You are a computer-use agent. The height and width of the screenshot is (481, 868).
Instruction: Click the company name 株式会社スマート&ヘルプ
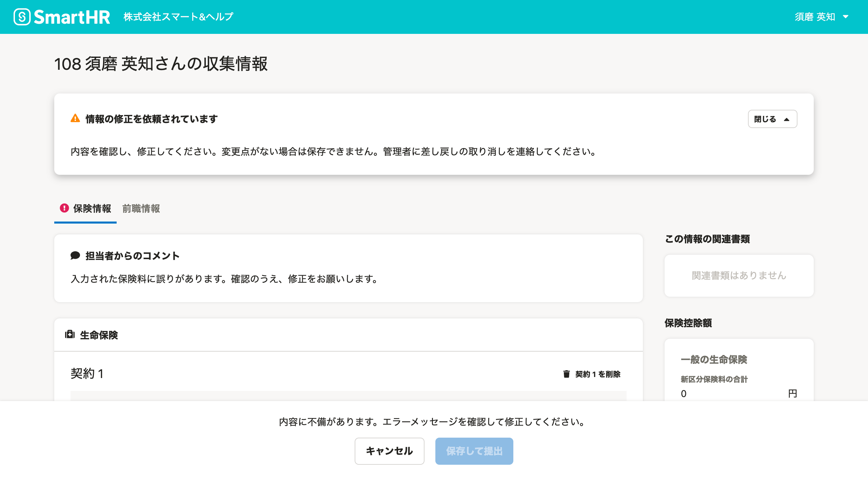[179, 17]
